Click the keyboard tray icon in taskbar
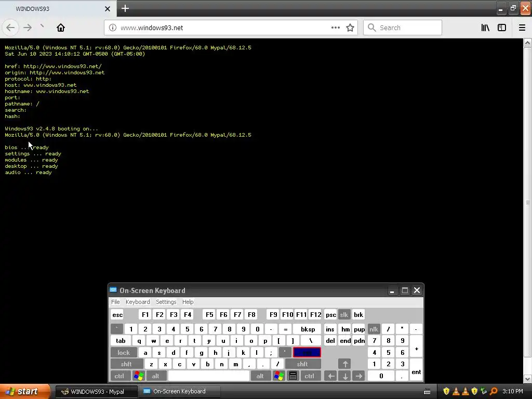The width and height of the screenshot is (532, 399). (428, 392)
